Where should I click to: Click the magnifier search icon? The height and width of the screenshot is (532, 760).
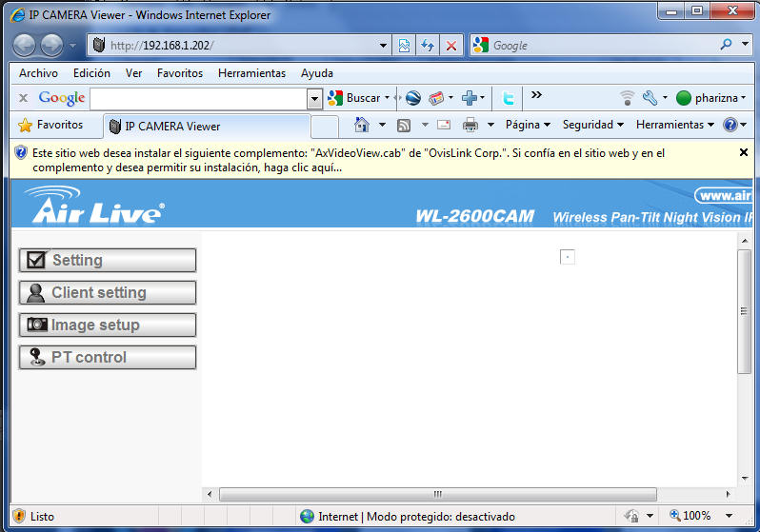click(x=726, y=45)
